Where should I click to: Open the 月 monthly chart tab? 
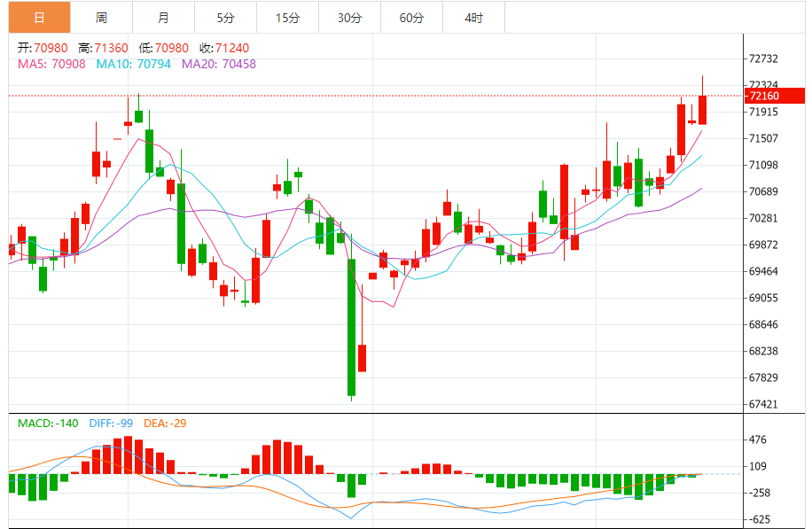(x=163, y=18)
